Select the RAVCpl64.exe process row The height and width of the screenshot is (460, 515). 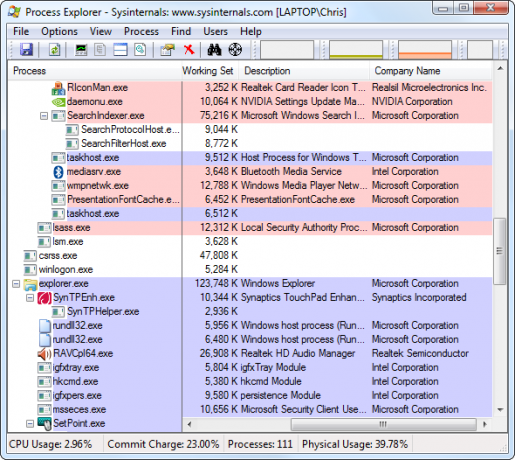pos(250,354)
